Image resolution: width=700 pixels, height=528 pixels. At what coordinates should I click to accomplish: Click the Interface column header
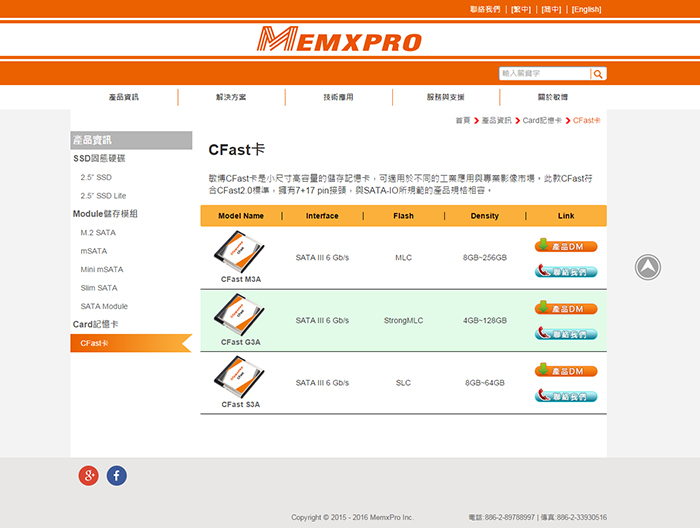(322, 216)
